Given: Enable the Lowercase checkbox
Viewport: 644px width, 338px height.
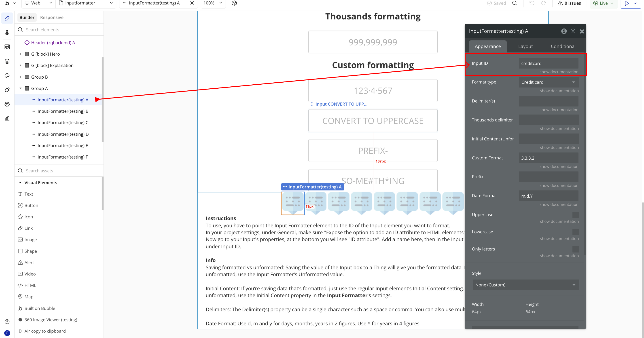Looking at the screenshot, I should click(576, 232).
